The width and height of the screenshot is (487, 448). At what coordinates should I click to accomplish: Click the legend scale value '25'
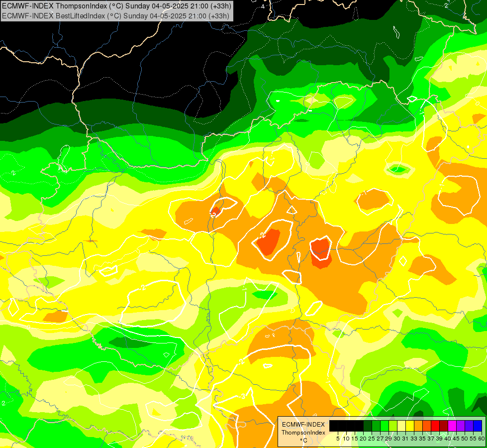[372, 439]
